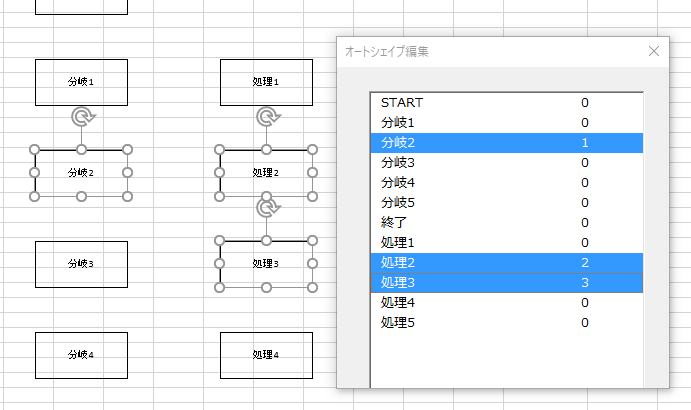691x410 pixels.
Task: Click top-right resize handle of 処理2
Action: pos(312,150)
